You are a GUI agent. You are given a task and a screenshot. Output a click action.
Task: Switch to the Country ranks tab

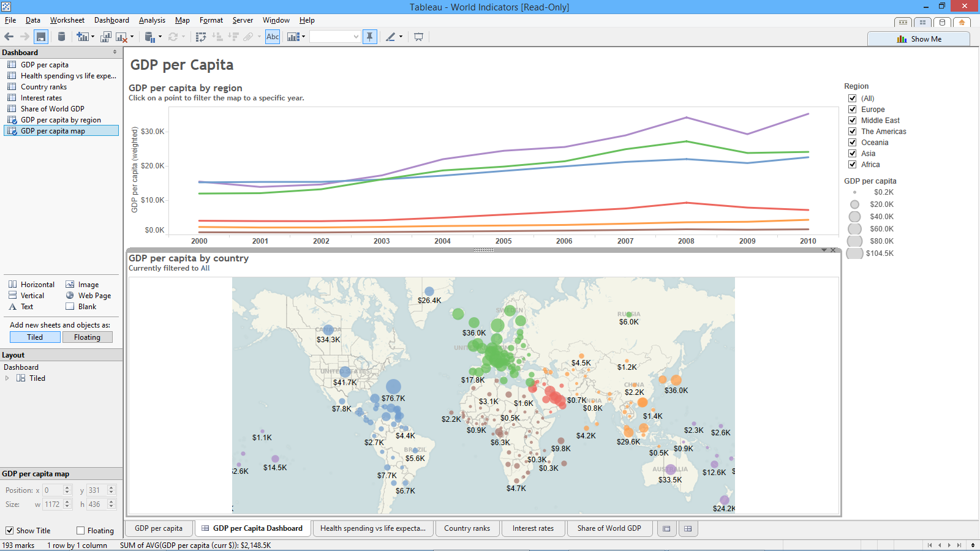tap(467, 528)
